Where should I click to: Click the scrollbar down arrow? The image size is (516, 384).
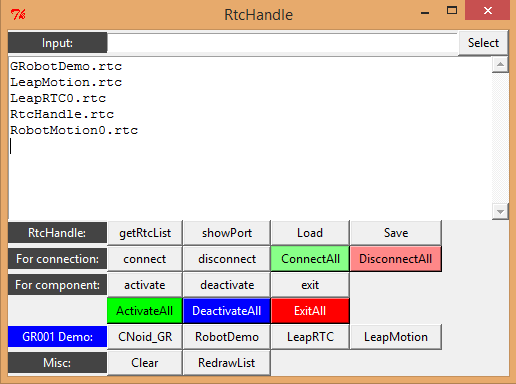point(500,211)
